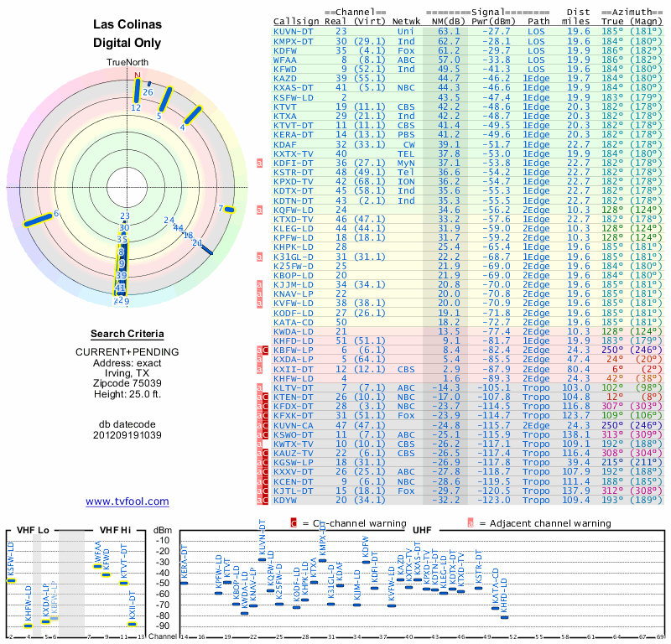Click the 'MyN' network cell

tap(406, 164)
